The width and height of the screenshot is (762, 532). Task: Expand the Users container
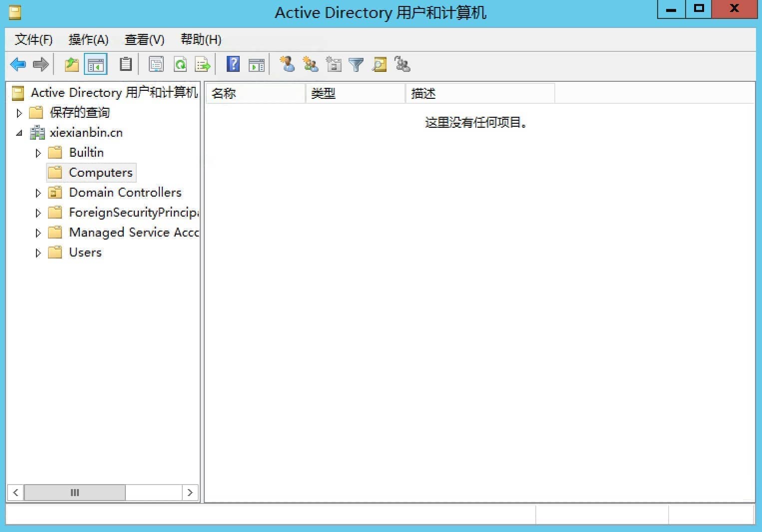pos(38,253)
